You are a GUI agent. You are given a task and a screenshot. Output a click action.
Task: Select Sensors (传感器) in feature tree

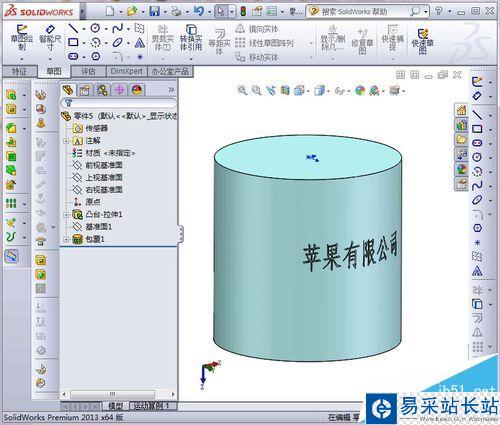(91, 128)
